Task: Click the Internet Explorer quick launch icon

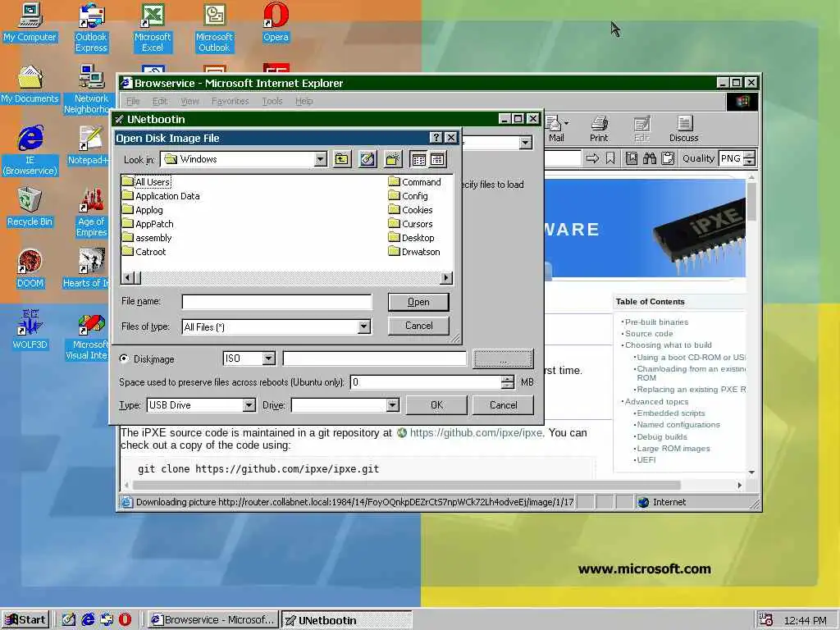Action: pyautogui.click(x=88, y=620)
